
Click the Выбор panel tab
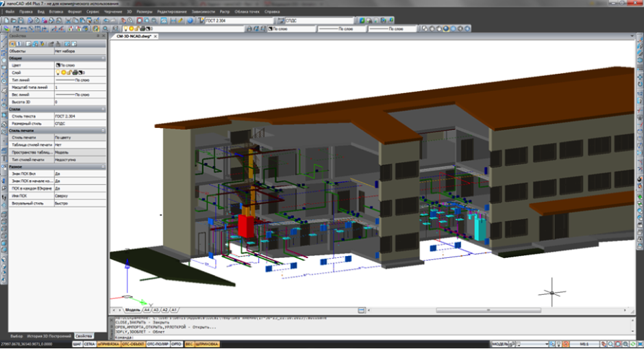[x=17, y=337]
